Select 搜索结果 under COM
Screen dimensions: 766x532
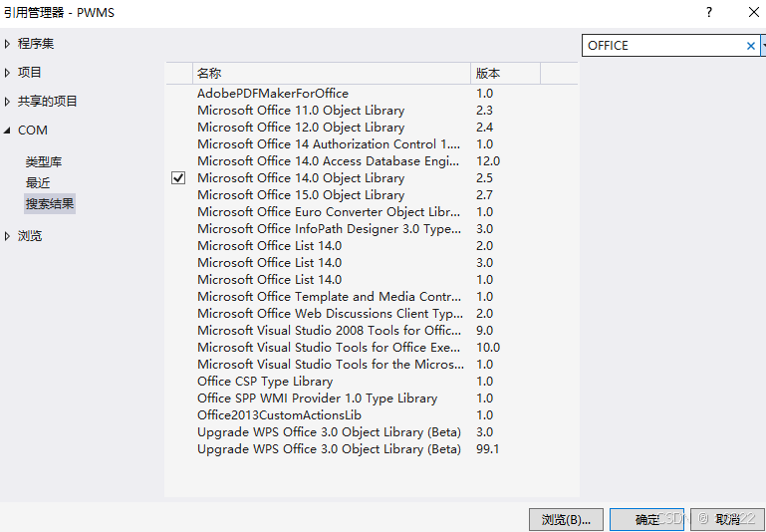[x=50, y=203]
